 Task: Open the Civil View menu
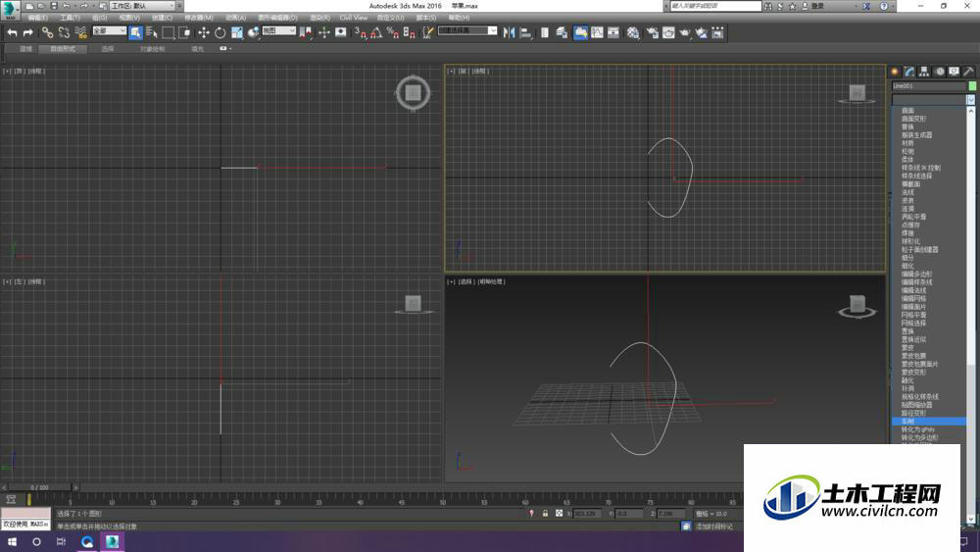(353, 18)
